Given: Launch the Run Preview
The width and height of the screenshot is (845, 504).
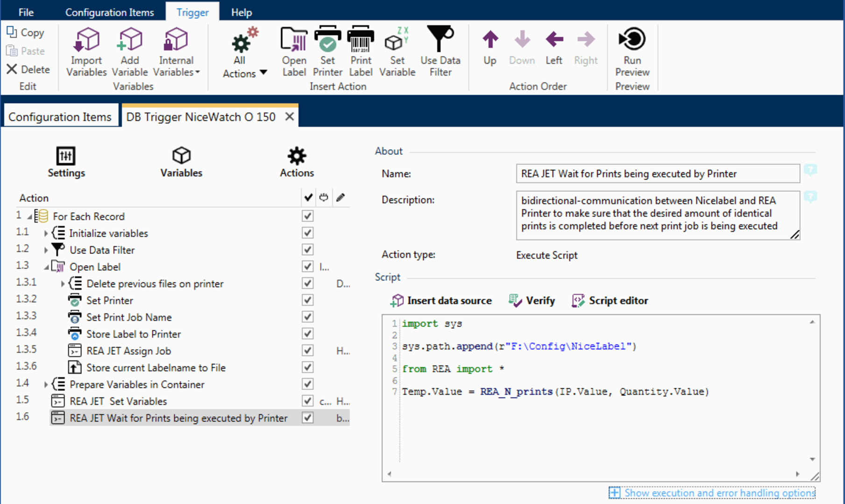Looking at the screenshot, I should point(632,50).
